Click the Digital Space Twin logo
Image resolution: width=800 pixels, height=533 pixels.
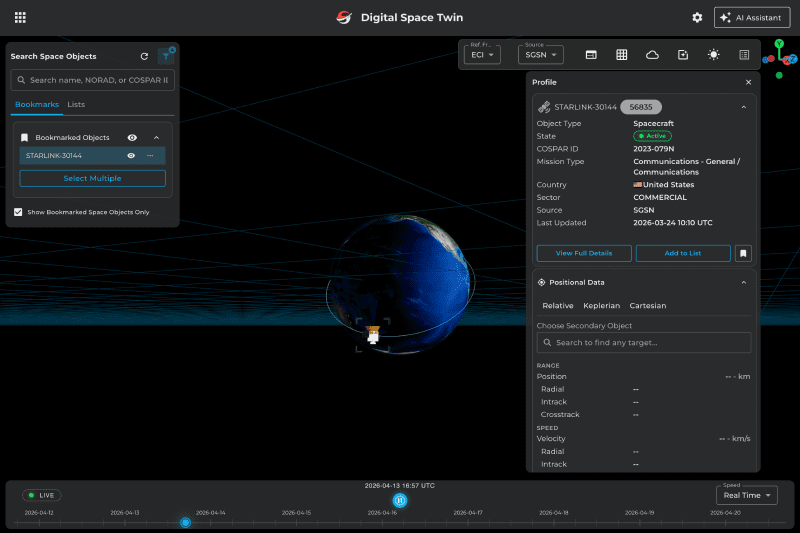pos(344,17)
